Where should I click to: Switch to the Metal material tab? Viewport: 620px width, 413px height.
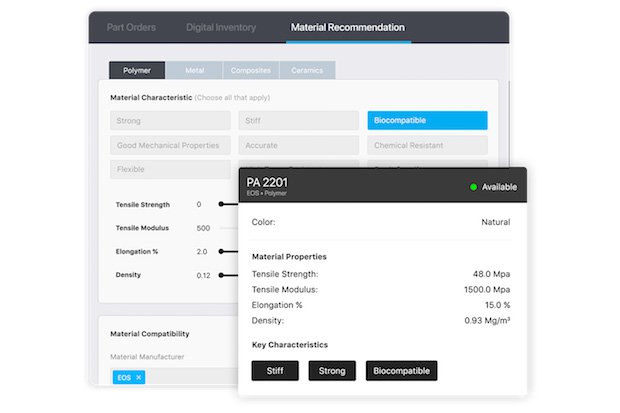coord(195,70)
